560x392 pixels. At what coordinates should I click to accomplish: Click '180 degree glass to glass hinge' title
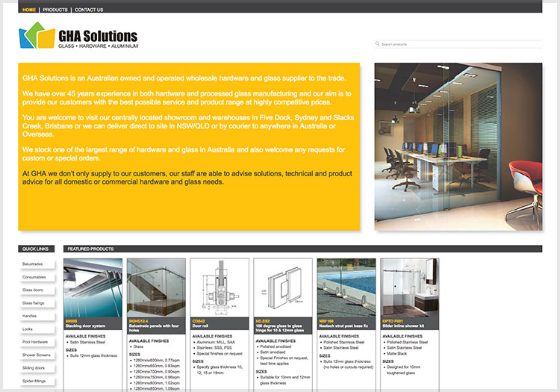tap(280, 328)
